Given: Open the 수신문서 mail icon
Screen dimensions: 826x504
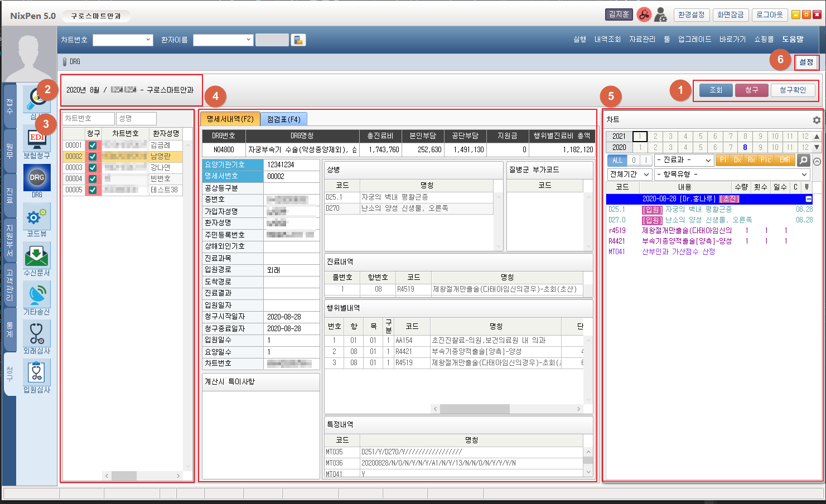Looking at the screenshot, I should (x=37, y=256).
